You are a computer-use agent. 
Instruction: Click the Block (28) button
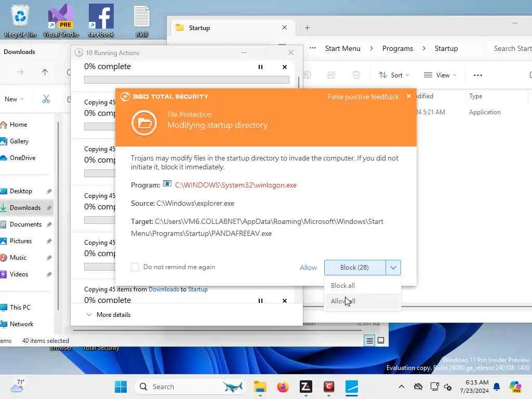tap(354, 268)
